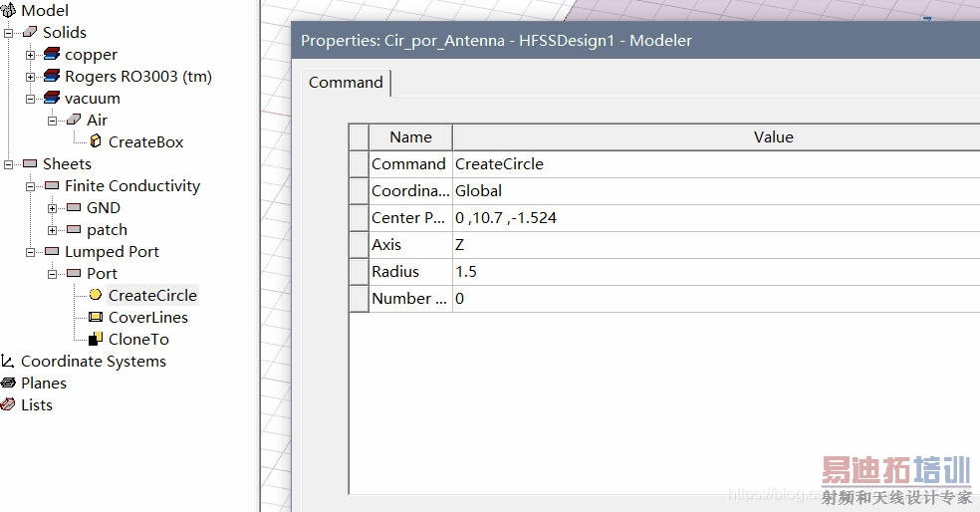Select the CloneTo operation

tap(138, 340)
